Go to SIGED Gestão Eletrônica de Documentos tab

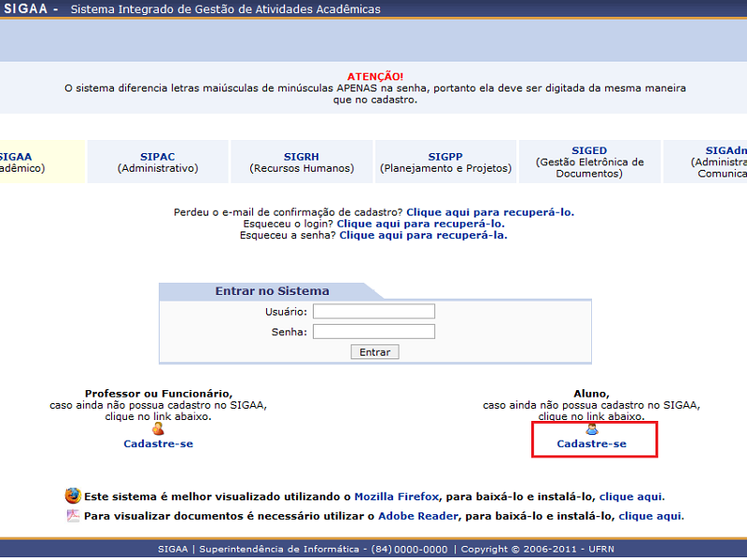[589, 161]
